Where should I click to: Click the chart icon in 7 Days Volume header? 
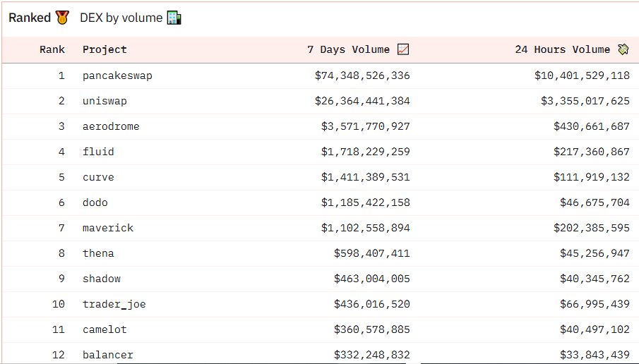[403, 49]
